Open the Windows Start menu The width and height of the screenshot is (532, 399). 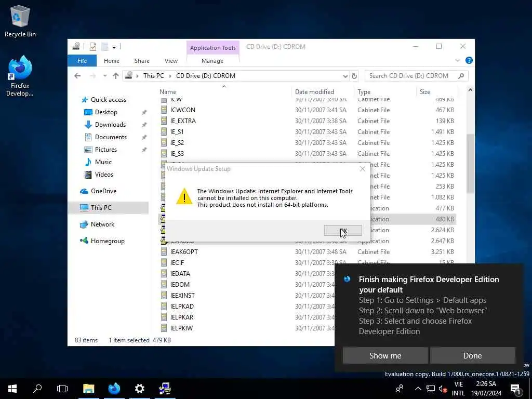pyautogui.click(x=12, y=389)
